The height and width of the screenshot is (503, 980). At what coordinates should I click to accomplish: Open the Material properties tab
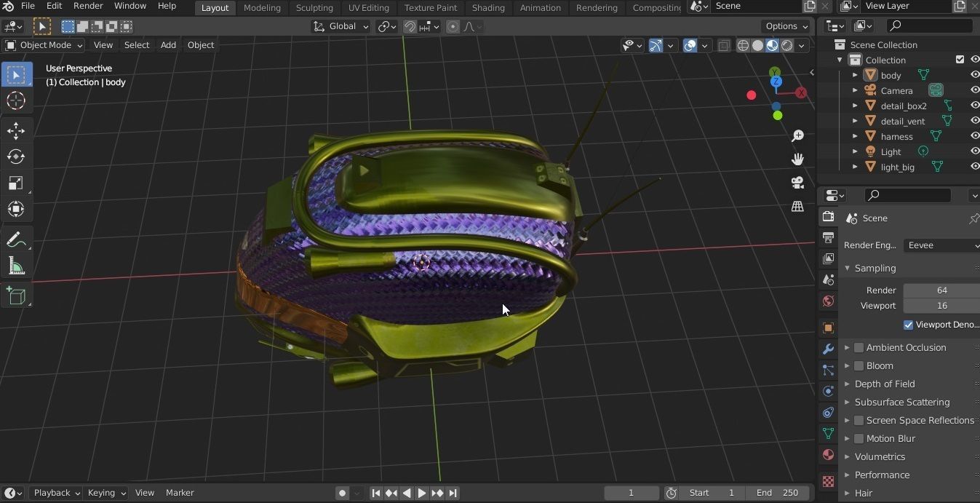tap(828, 455)
